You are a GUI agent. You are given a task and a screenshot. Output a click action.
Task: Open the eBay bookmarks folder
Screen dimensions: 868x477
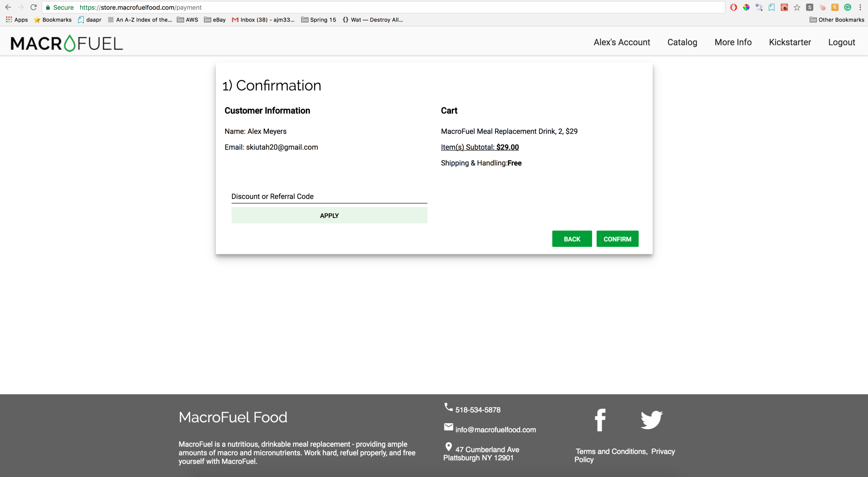[x=215, y=20]
